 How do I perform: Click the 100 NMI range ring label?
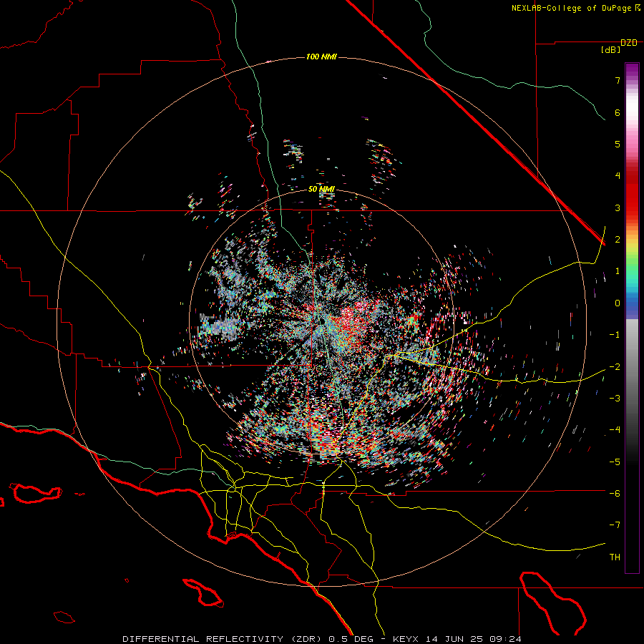click(321, 57)
